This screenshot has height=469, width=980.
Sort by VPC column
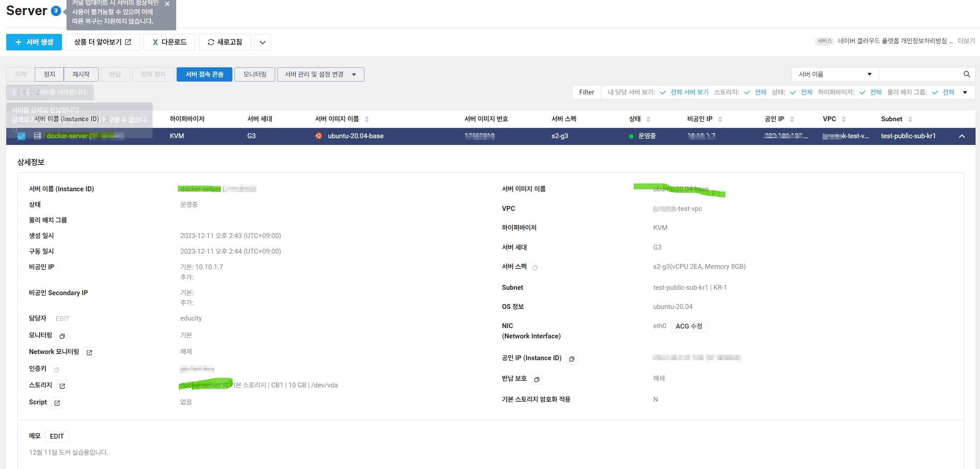(x=844, y=119)
